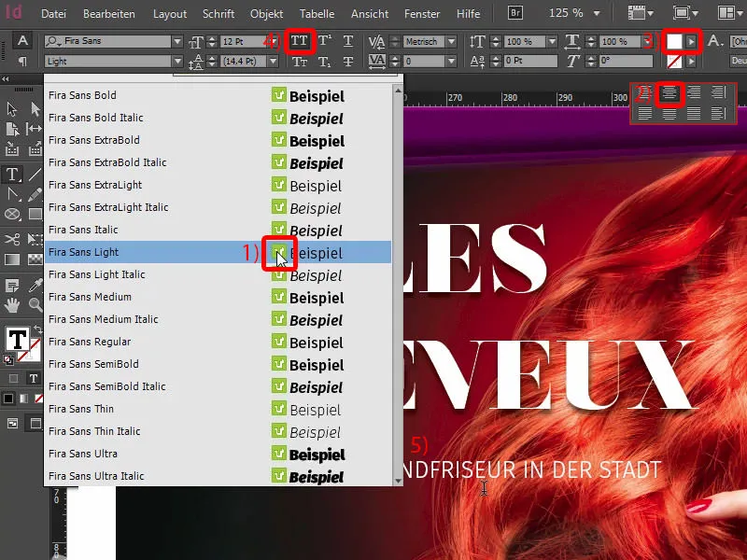The width and height of the screenshot is (747, 560).
Task: Select the Type tool in toolbox
Action: tap(12, 175)
